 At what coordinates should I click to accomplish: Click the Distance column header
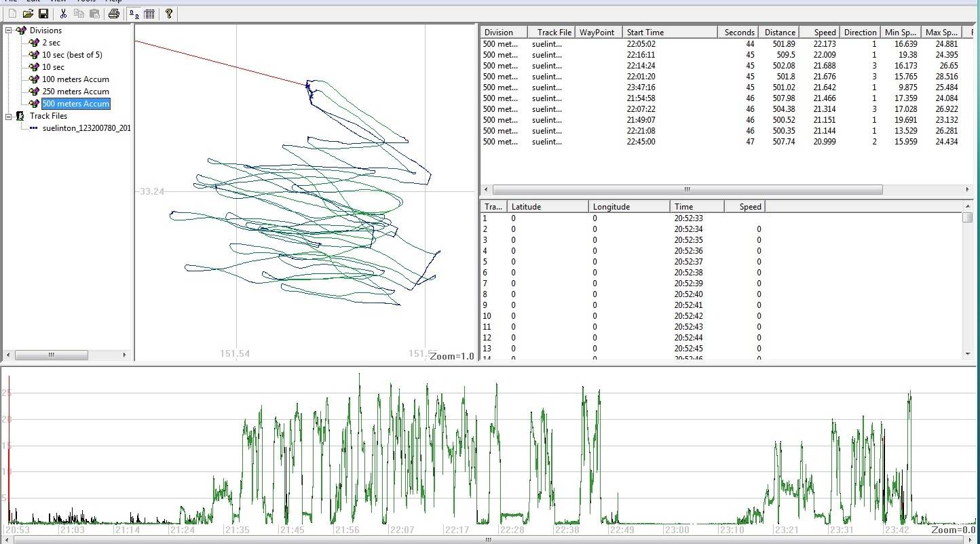coord(780,33)
